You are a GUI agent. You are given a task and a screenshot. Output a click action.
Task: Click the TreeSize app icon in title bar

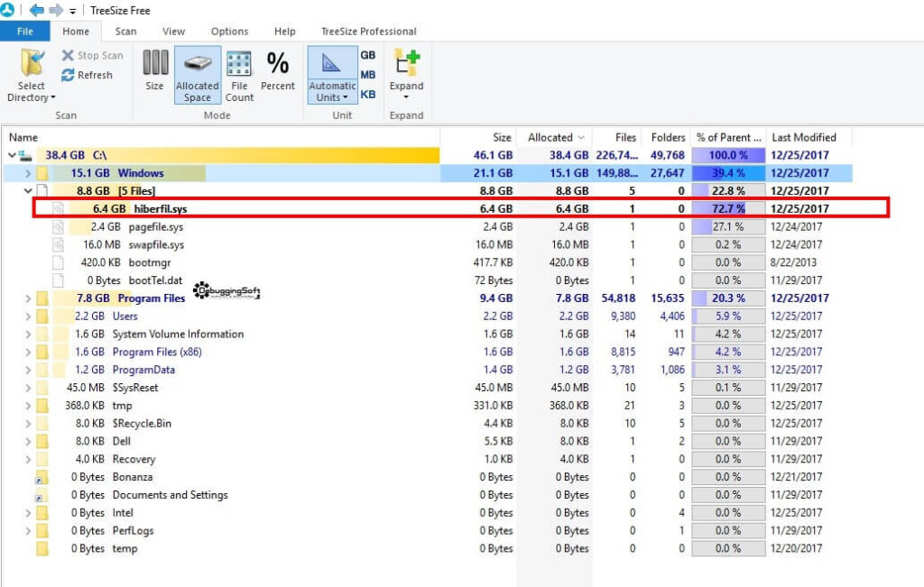7,10
